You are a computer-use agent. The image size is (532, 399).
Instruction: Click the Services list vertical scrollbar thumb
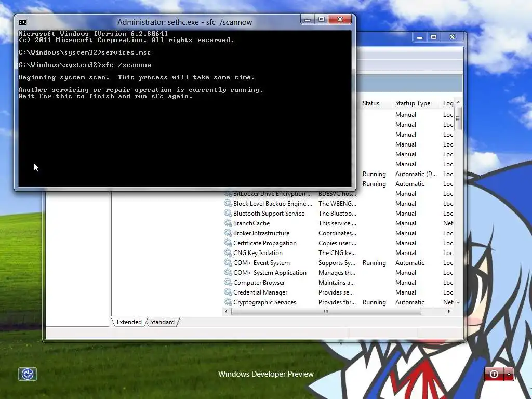point(458,118)
